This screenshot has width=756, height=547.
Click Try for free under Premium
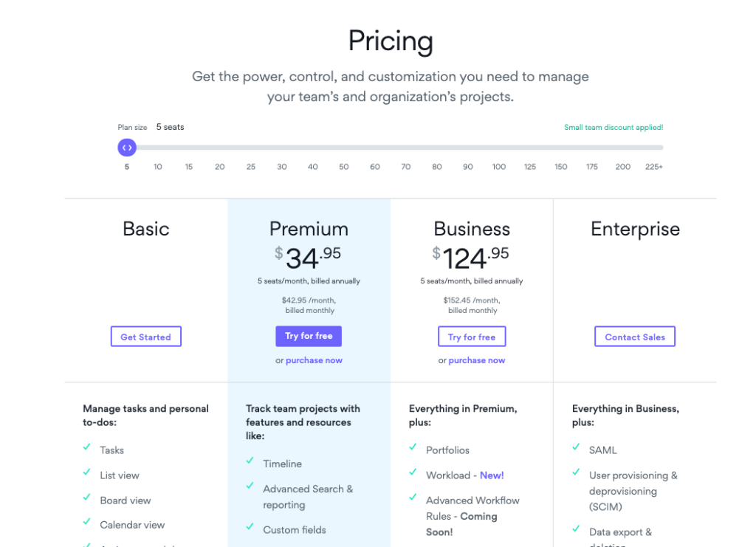(x=309, y=336)
